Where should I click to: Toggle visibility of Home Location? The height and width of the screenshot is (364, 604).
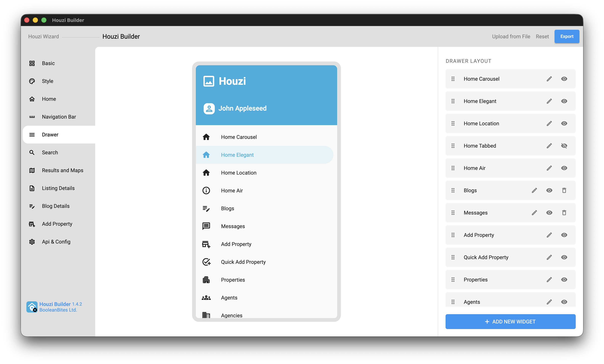click(x=564, y=123)
